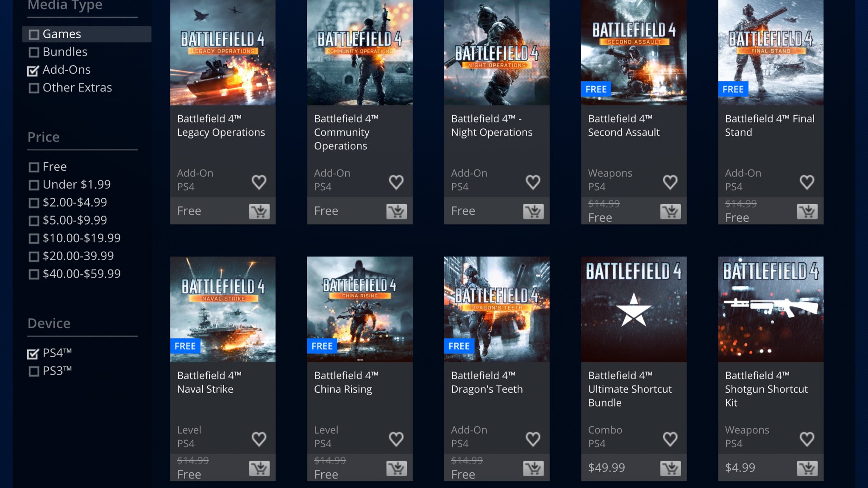Enable the $10.00-$19.99 price filter
Viewport: 868px width, 488px height.
point(34,238)
